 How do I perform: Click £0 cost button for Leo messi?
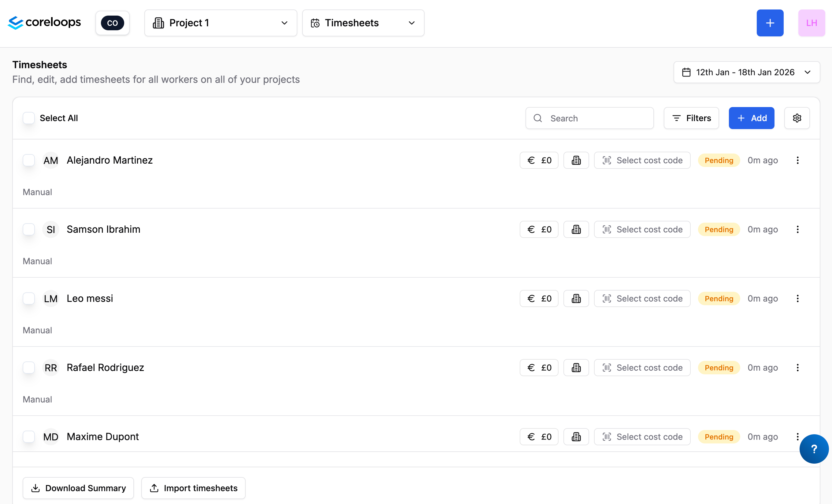(x=539, y=298)
